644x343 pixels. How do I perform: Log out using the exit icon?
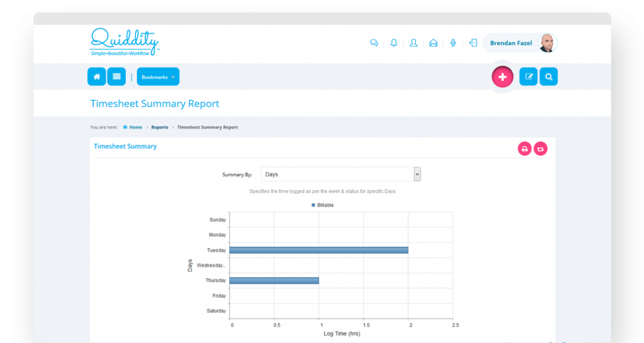click(x=473, y=43)
